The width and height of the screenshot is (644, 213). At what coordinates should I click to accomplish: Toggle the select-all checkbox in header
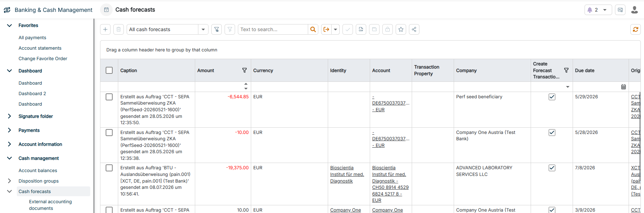tap(109, 70)
